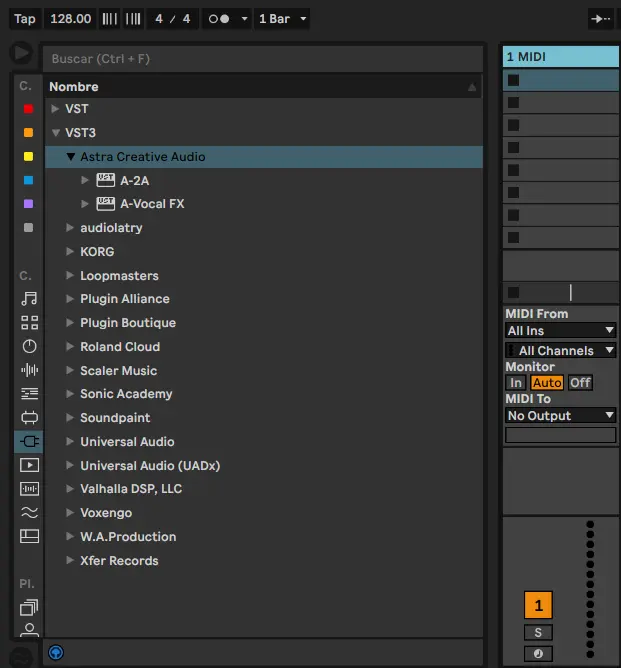Toggle the metronome circles button

click(219, 19)
